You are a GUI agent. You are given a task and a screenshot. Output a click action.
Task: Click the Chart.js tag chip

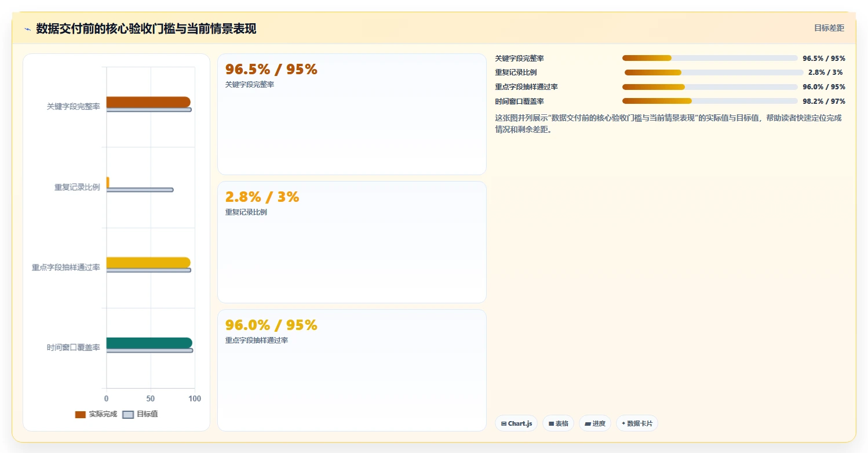tap(516, 423)
